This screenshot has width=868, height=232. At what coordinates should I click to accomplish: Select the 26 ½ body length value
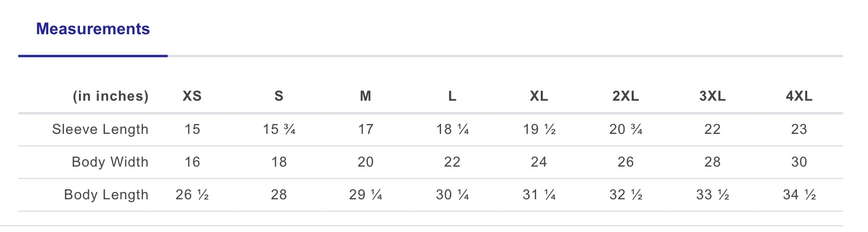click(x=192, y=195)
